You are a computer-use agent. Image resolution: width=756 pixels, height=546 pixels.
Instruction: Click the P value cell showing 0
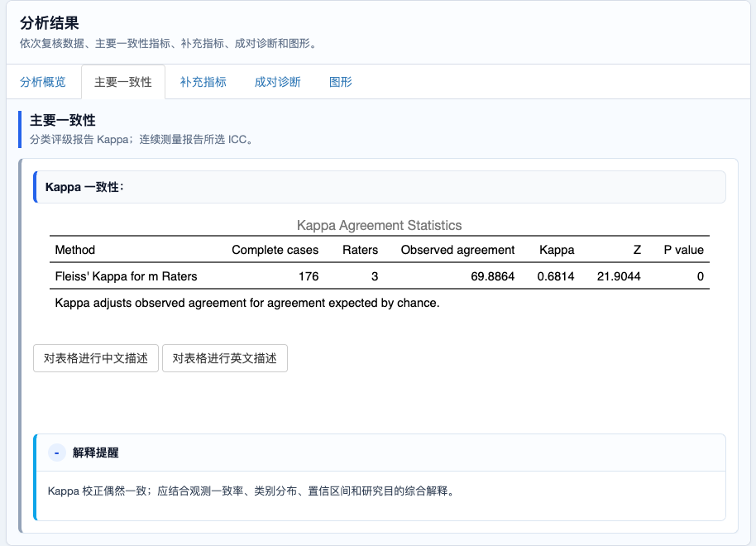point(700,276)
